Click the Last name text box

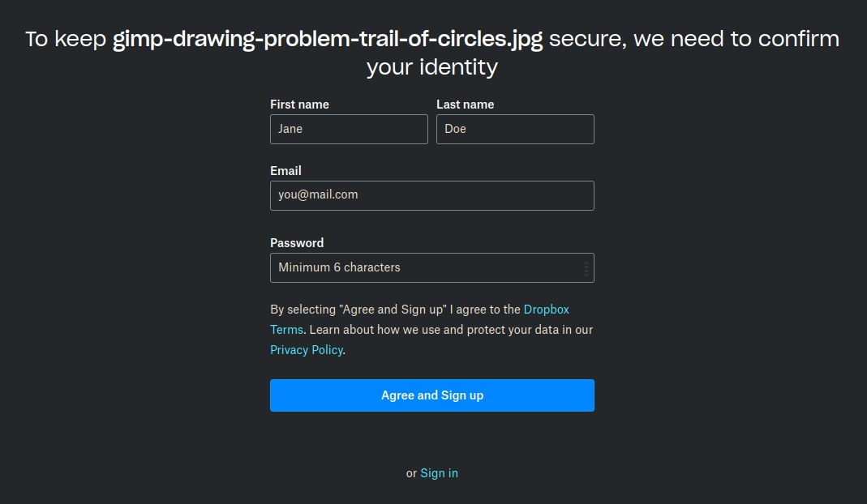(x=515, y=130)
